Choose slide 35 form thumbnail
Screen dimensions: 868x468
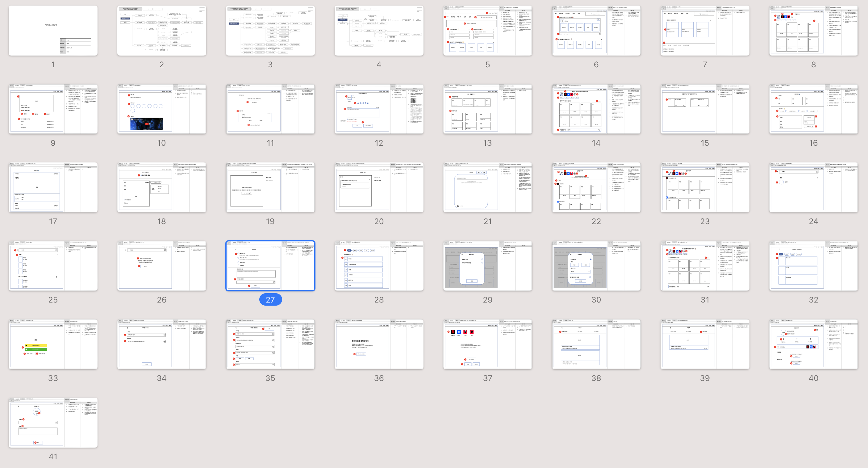click(270, 344)
